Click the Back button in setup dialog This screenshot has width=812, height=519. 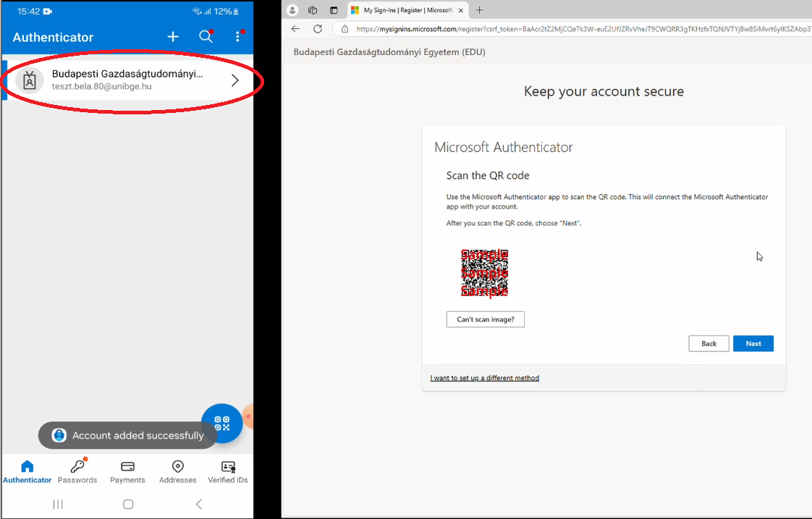pos(709,343)
